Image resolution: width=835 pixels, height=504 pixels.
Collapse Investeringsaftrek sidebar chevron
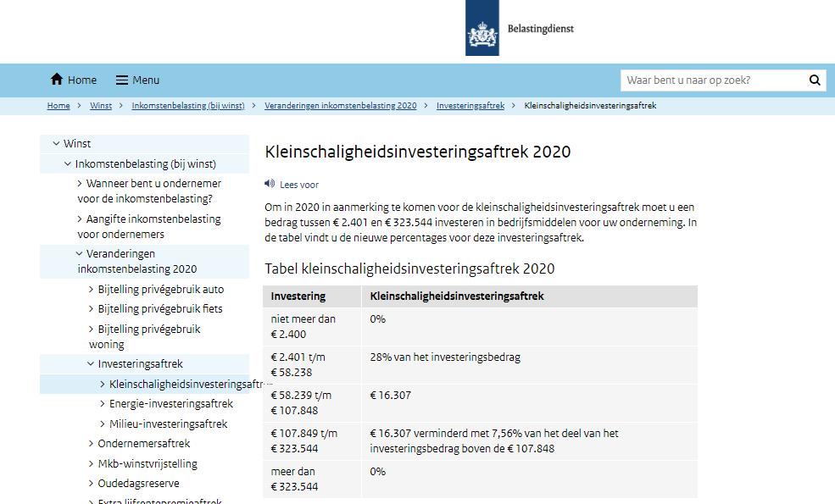click(x=91, y=364)
